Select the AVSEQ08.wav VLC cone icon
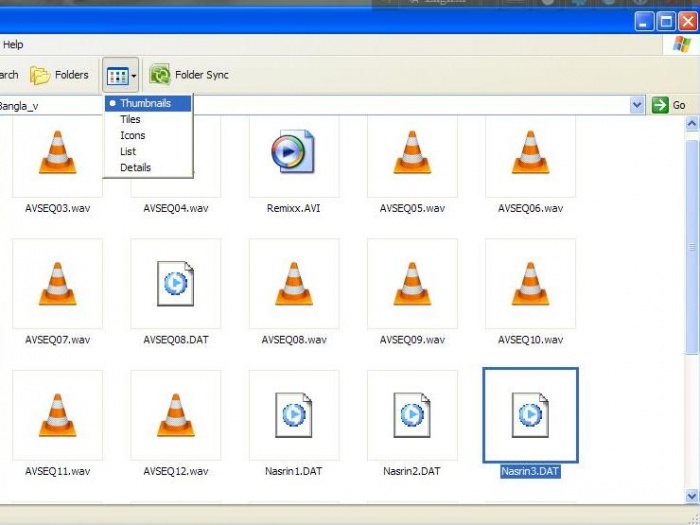The image size is (700, 525). pos(294,284)
